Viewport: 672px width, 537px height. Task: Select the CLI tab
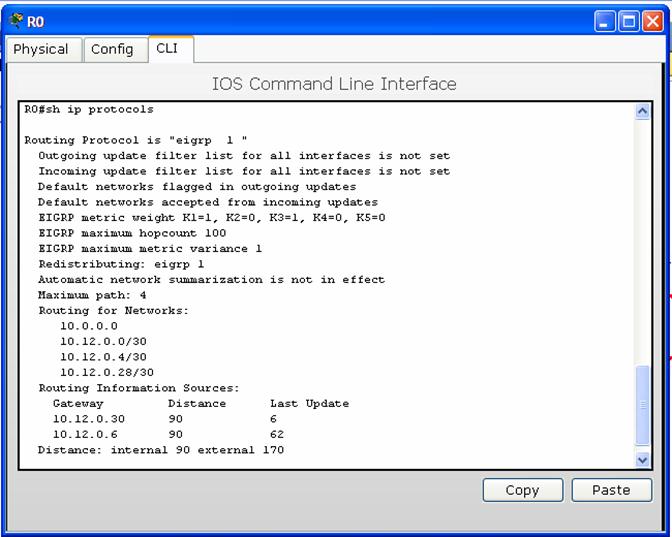click(167, 48)
